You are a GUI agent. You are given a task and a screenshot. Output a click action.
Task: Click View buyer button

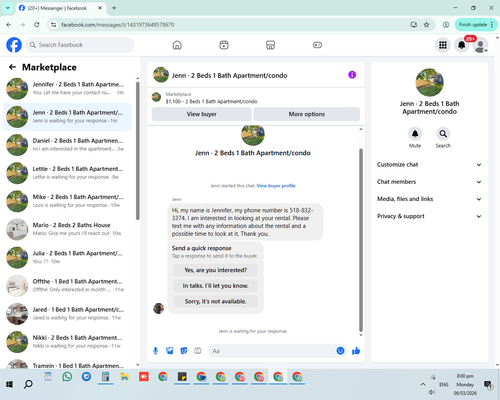pos(202,114)
